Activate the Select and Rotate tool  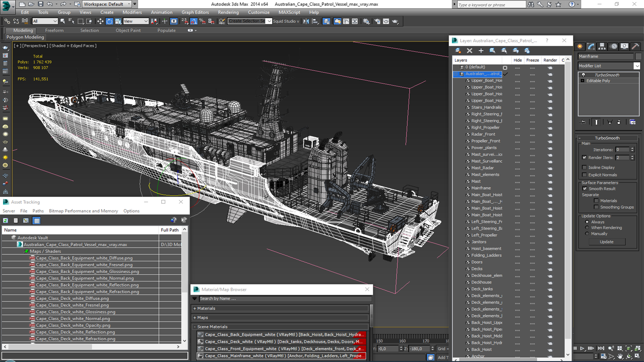point(109,21)
